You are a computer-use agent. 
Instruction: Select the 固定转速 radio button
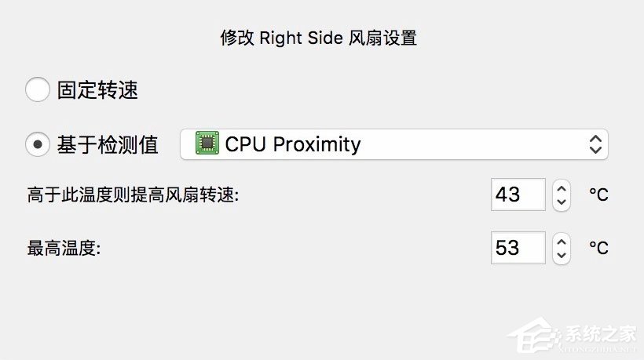[38, 89]
